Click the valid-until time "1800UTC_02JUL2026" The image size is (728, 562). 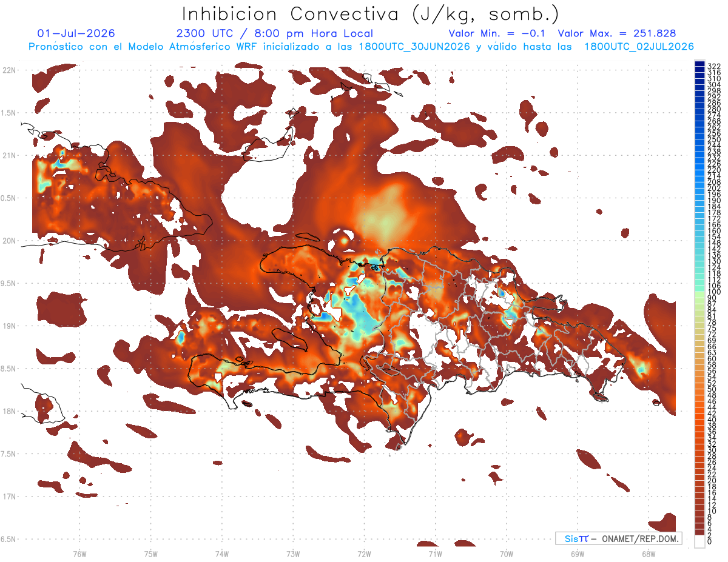[639, 47]
